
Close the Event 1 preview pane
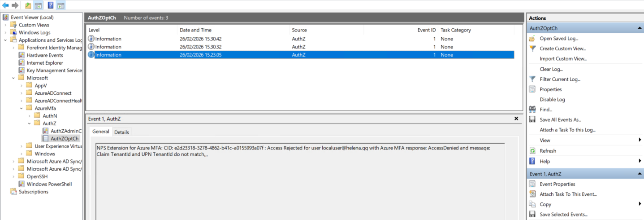[516, 119]
